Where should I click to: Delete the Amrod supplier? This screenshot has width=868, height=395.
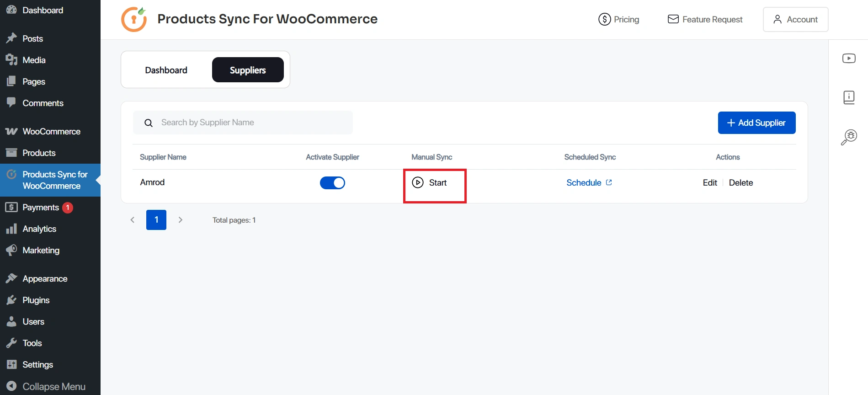pos(741,182)
